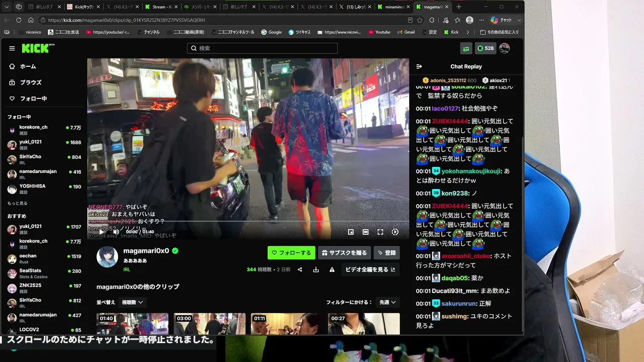Click the 登録 subscribe button
This screenshot has height=362, width=644.
tap(386, 253)
